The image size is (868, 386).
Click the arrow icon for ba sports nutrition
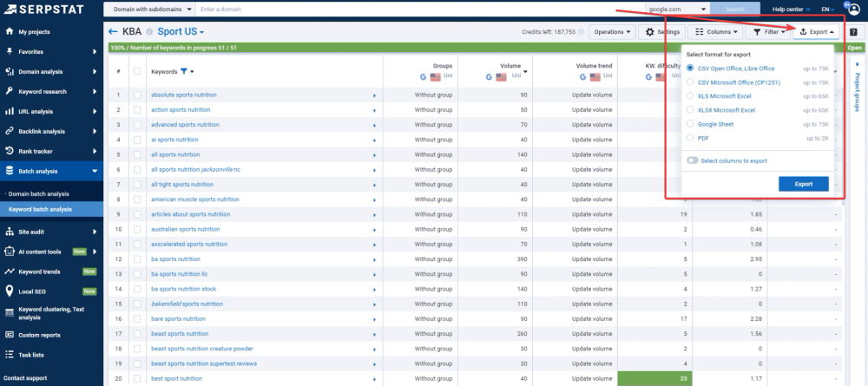click(374, 259)
